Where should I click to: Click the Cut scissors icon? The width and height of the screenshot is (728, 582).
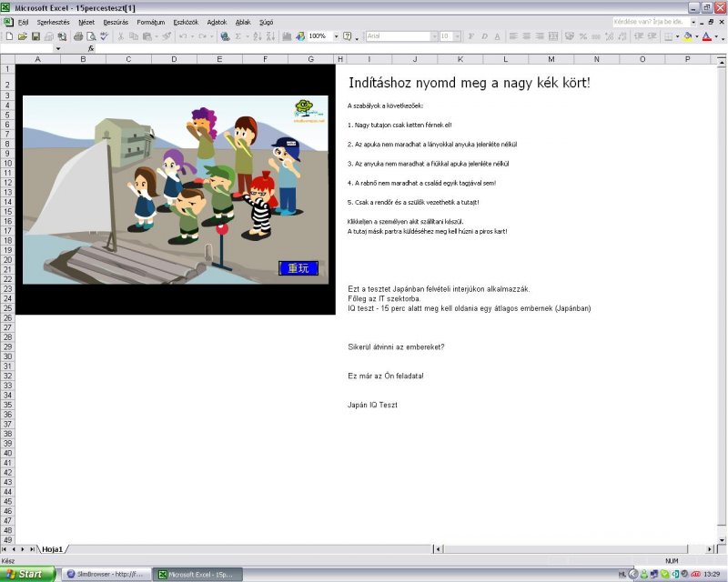pyautogui.click(x=121, y=36)
